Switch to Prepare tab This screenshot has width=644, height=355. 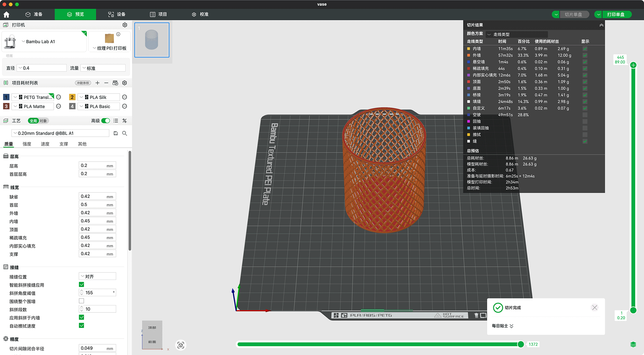click(x=34, y=14)
